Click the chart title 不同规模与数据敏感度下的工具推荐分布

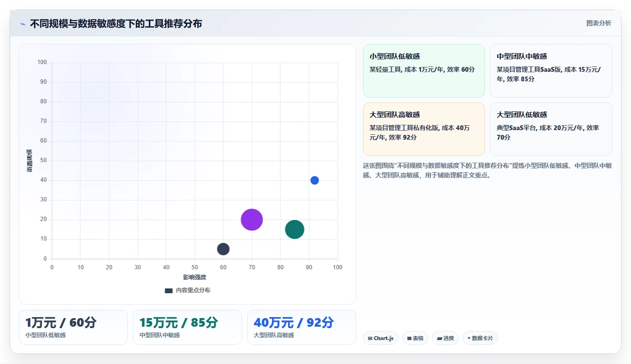coord(116,23)
